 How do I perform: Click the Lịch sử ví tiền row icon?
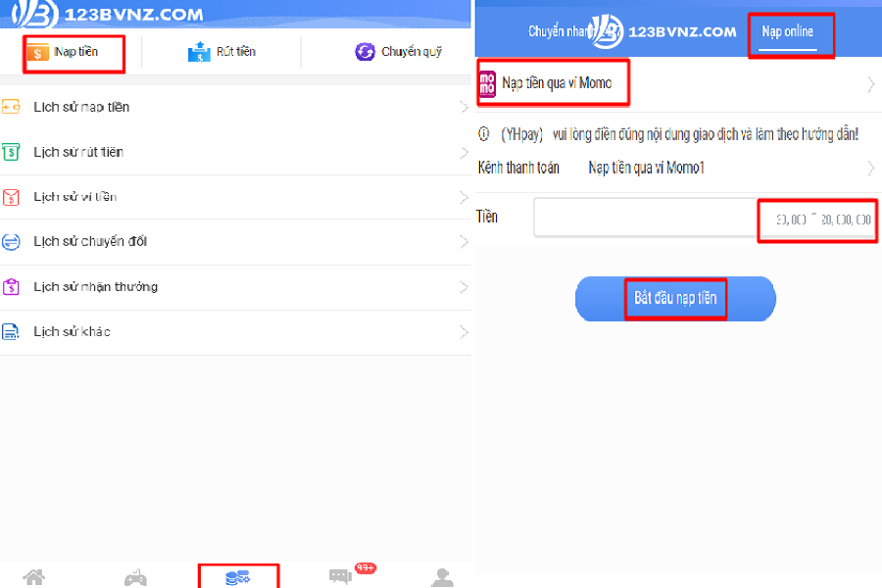pyautogui.click(x=11, y=197)
